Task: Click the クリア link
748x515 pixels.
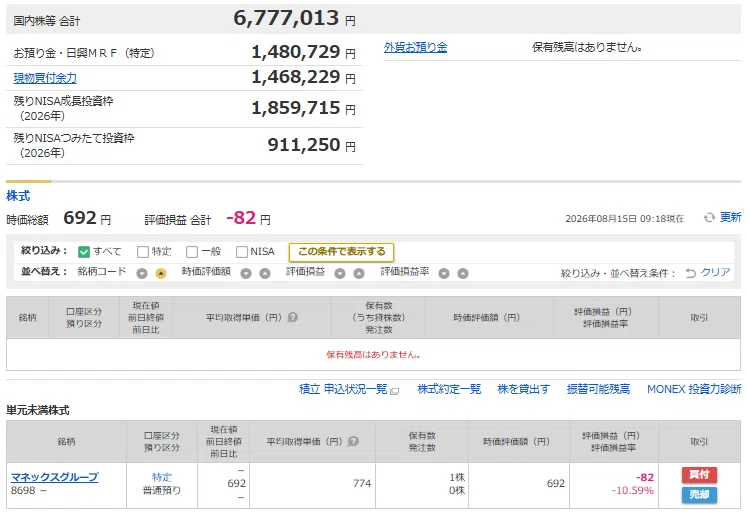Action: [x=715, y=272]
